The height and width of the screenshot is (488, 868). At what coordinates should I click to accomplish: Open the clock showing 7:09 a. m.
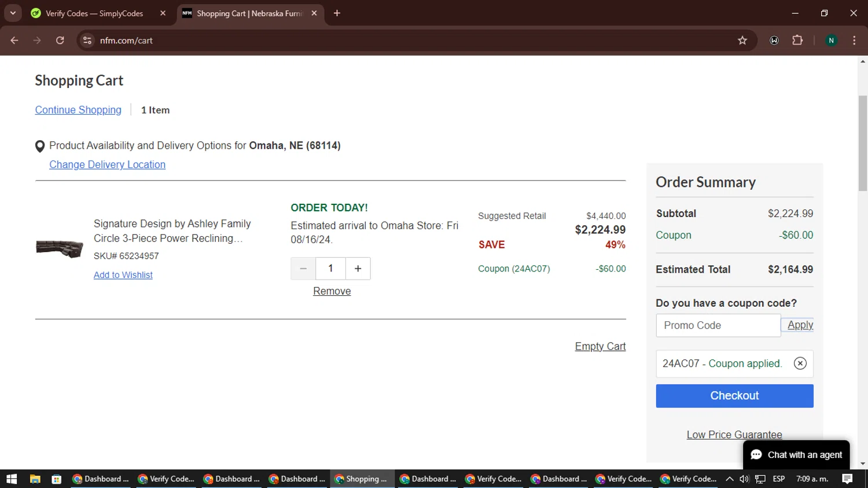point(812,479)
